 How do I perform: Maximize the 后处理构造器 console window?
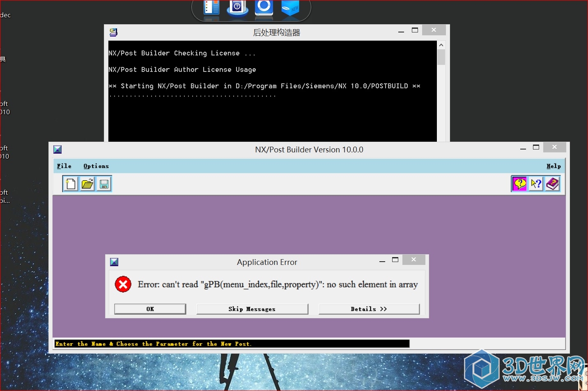click(x=415, y=30)
